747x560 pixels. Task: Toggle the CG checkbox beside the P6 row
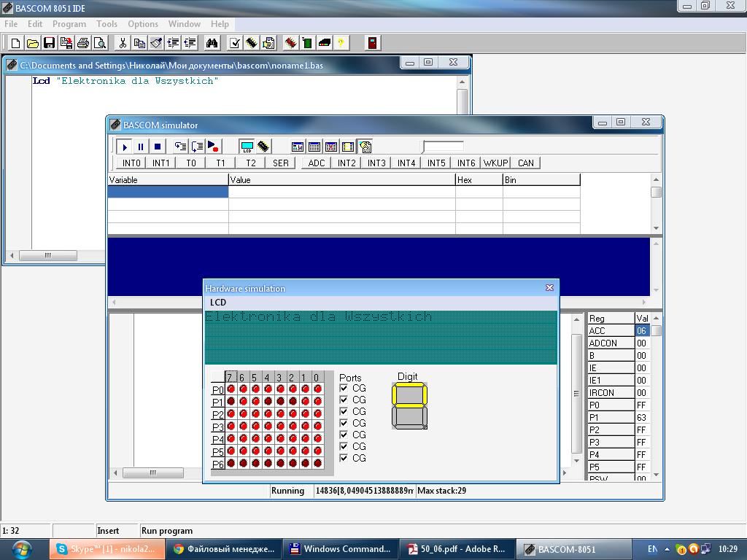coord(344,458)
